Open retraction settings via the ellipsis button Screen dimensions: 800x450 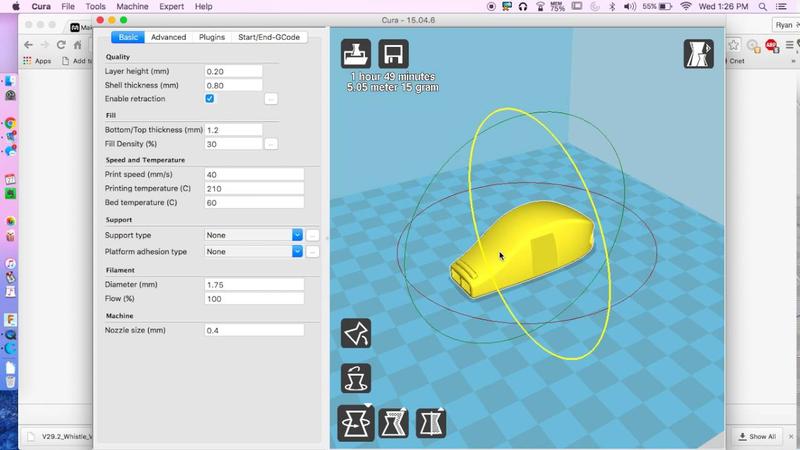[x=271, y=99]
